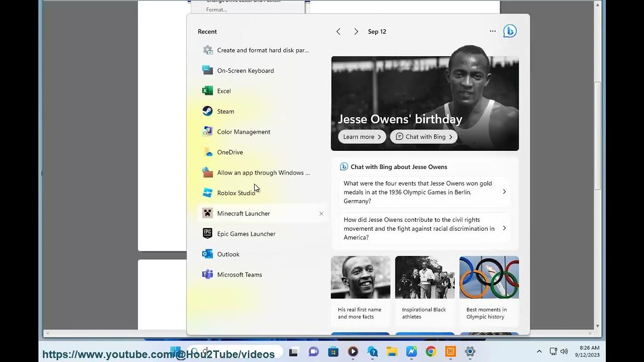Open the volume icon in system tray
644x362 pixels.
tap(564, 351)
